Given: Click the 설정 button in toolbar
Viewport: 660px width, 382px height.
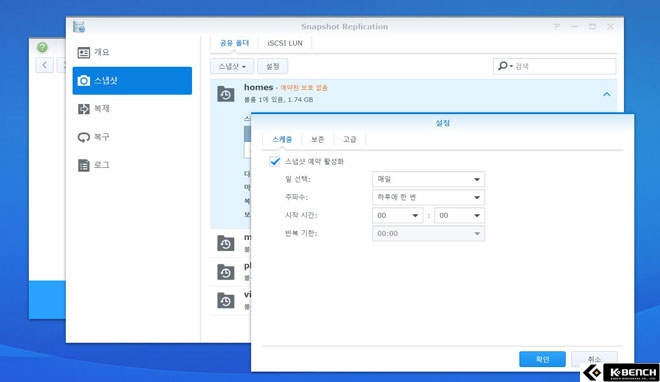Looking at the screenshot, I should [x=272, y=66].
